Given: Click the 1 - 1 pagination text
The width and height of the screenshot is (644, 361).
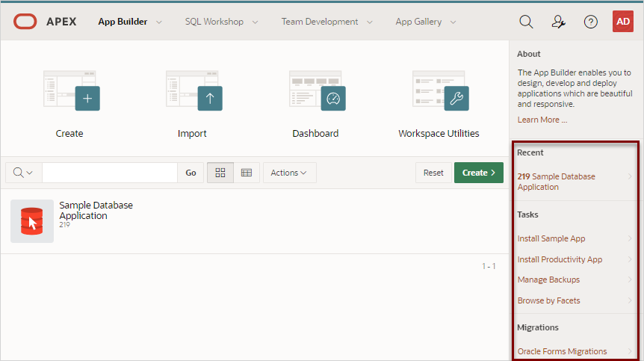Looking at the screenshot, I should click(489, 266).
